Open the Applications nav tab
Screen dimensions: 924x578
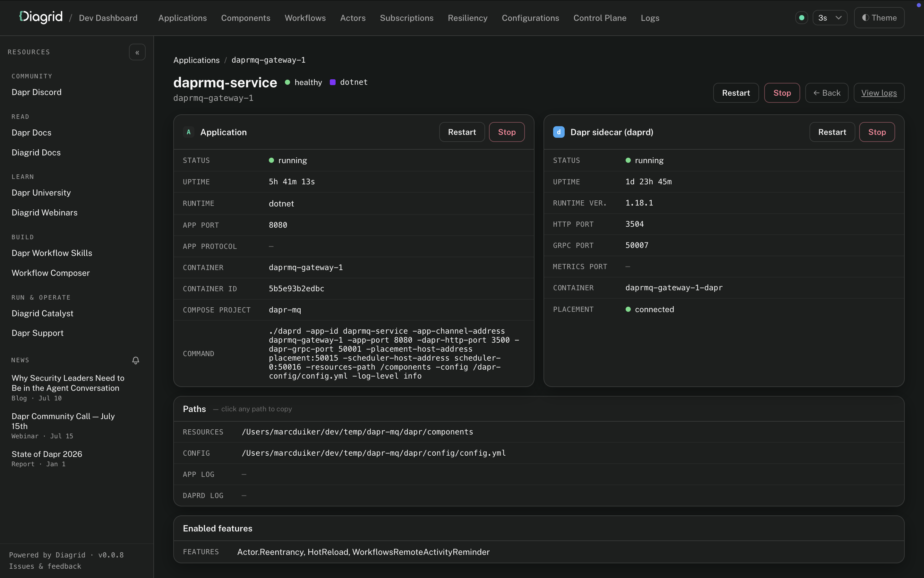(183, 18)
